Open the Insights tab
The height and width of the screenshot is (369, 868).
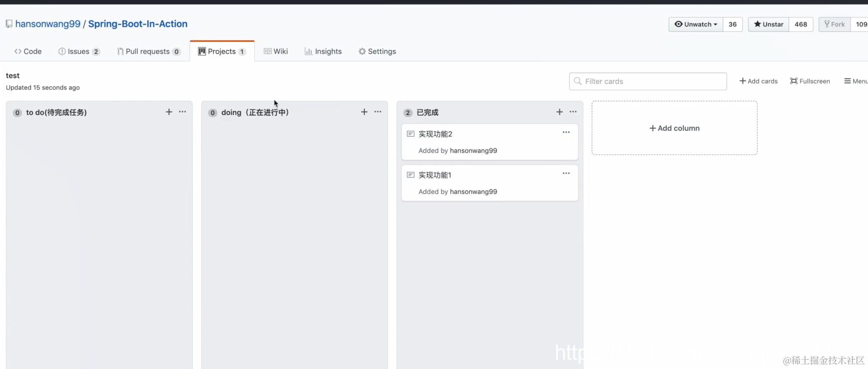[323, 51]
